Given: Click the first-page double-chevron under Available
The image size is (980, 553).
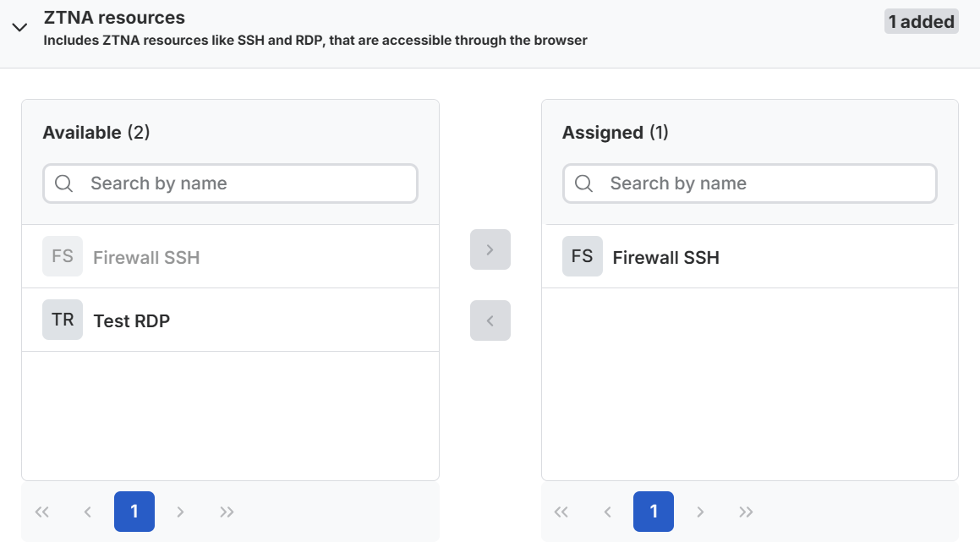Looking at the screenshot, I should click(42, 512).
